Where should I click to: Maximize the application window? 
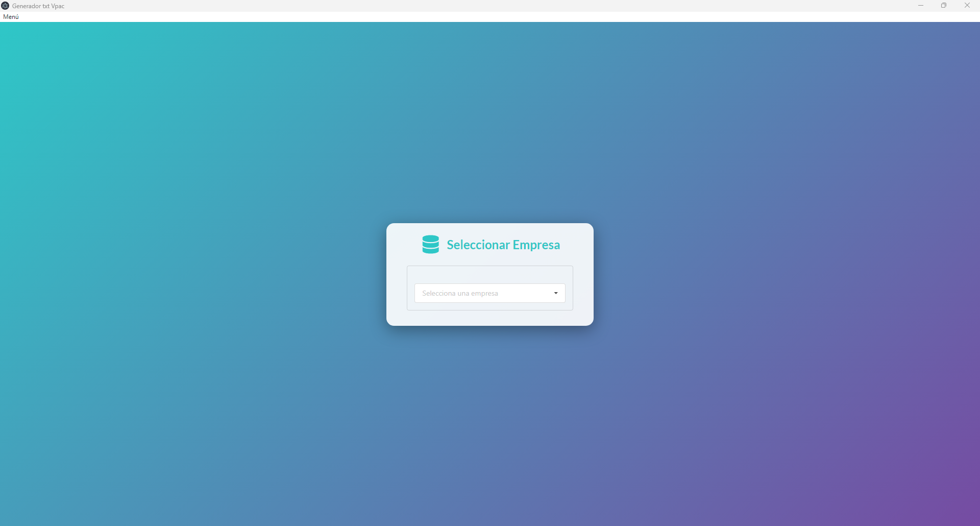(x=944, y=6)
